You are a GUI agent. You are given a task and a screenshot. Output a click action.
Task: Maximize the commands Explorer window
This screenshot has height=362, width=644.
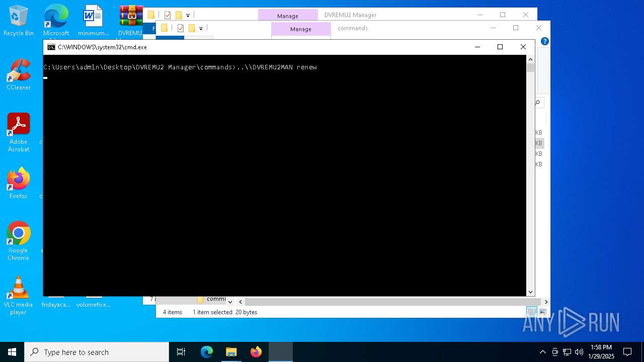pyautogui.click(x=516, y=28)
